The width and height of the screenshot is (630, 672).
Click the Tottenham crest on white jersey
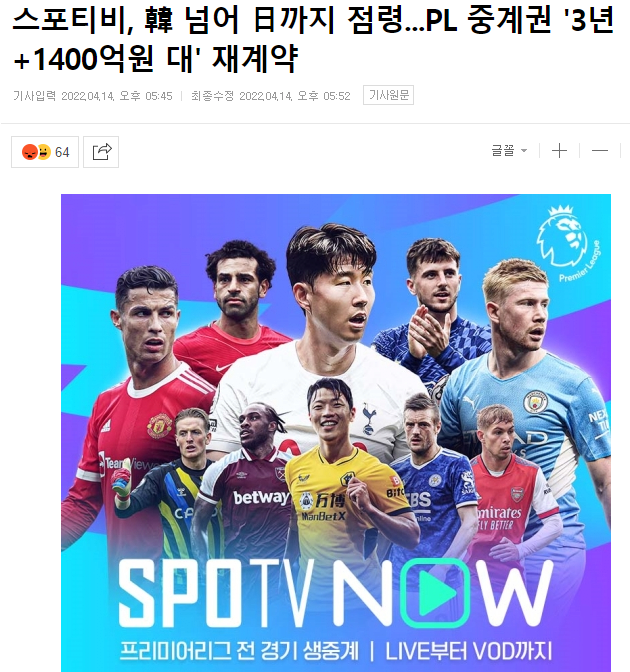(369, 418)
